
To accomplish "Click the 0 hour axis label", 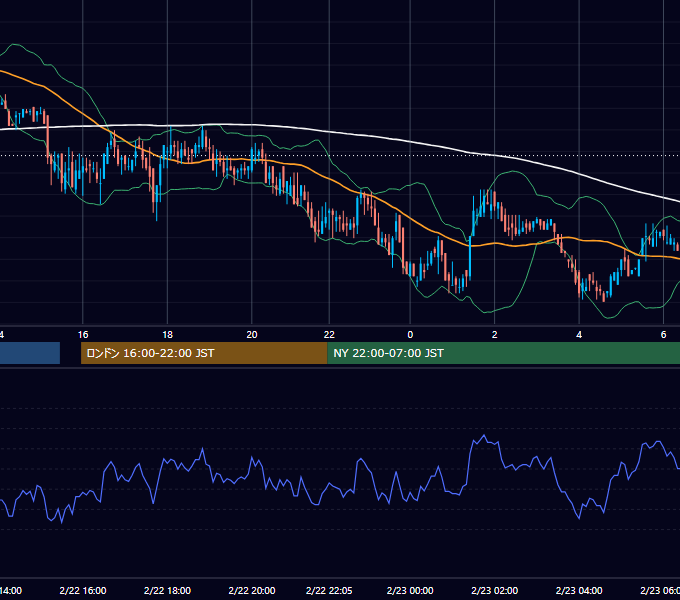I will point(410,335).
